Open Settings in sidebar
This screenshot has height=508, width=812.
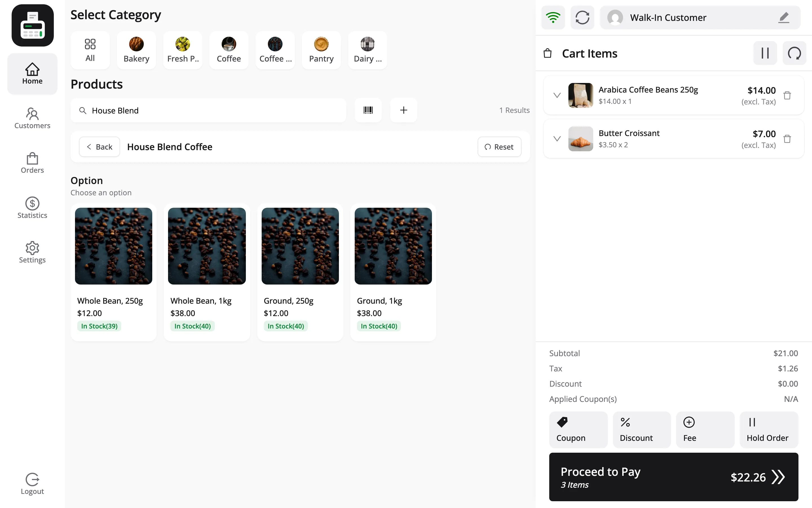click(32, 252)
